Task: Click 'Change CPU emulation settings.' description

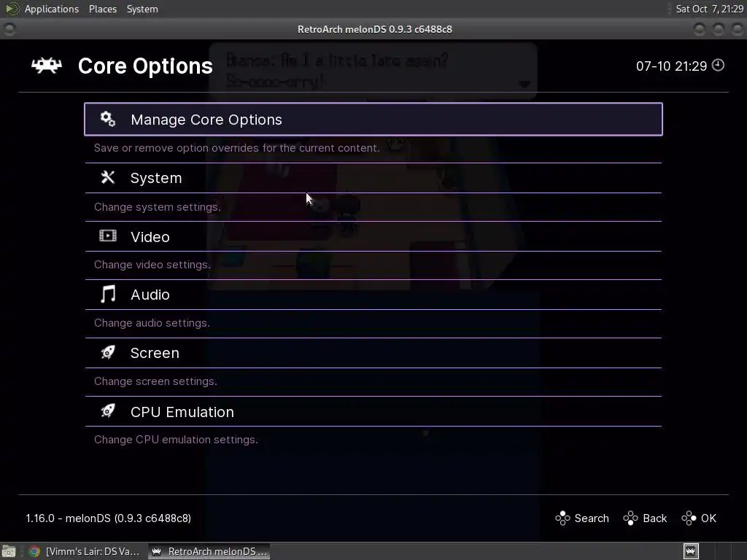Action: tap(176, 440)
